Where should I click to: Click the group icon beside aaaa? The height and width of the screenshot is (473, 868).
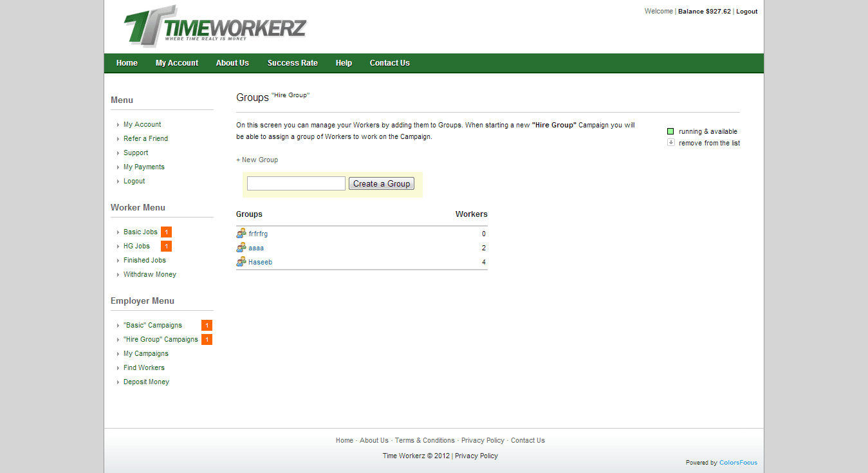[241, 247]
